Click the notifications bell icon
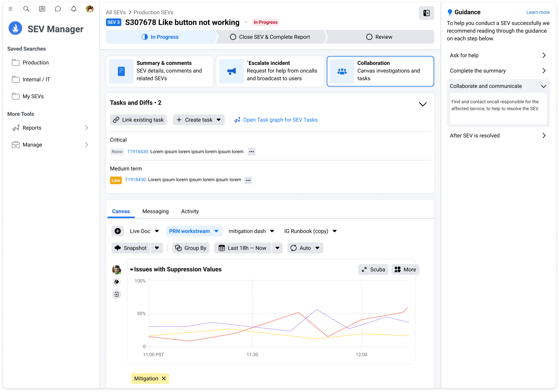Screen dimensions: 559x392 point(74,9)
